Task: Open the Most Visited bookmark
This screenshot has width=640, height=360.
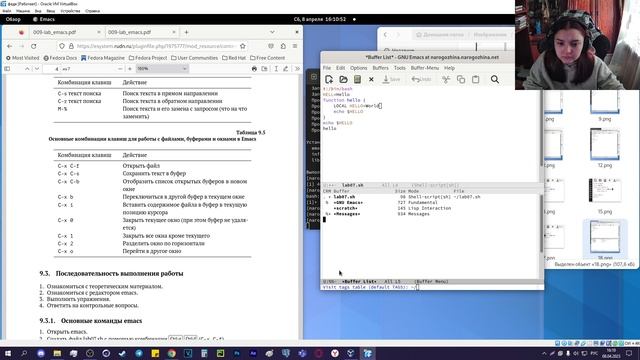Action: 22,58
